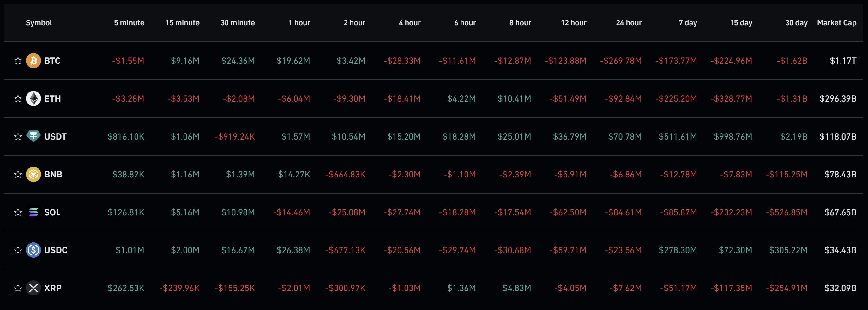The image size is (868, 310).
Task: Select SOL market cap $67.65B
Action: [840, 212]
